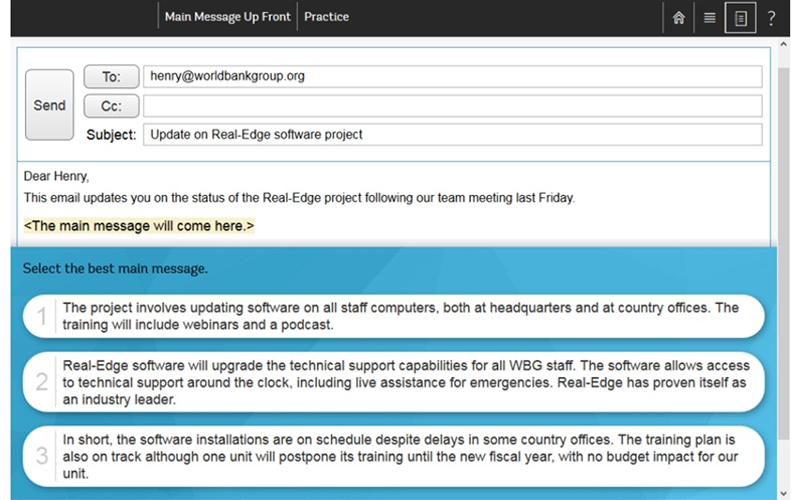This screenshot has width=800, height=500.
Task: Click the highlighted main message placeholder
Action: coord(139,226)
